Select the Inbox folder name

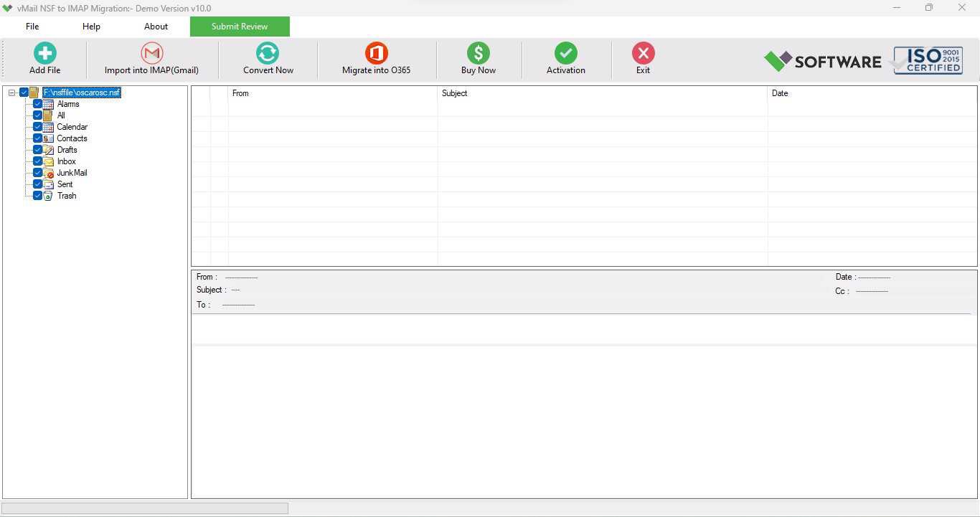(67, 161)
